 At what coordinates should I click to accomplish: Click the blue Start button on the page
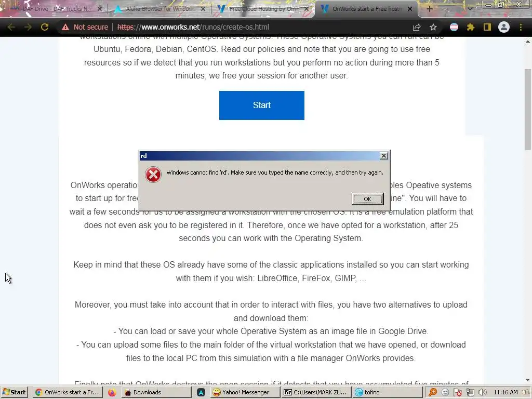coord(262,105)
